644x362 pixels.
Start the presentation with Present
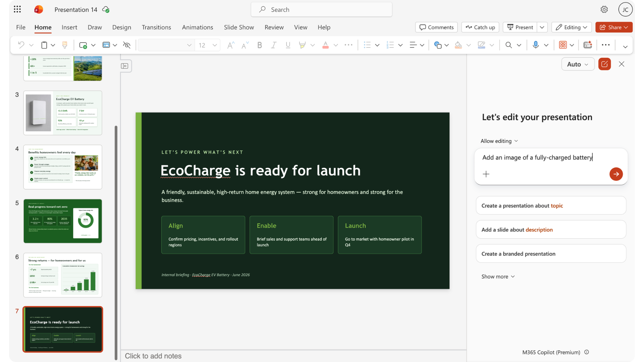click(520, 27)
